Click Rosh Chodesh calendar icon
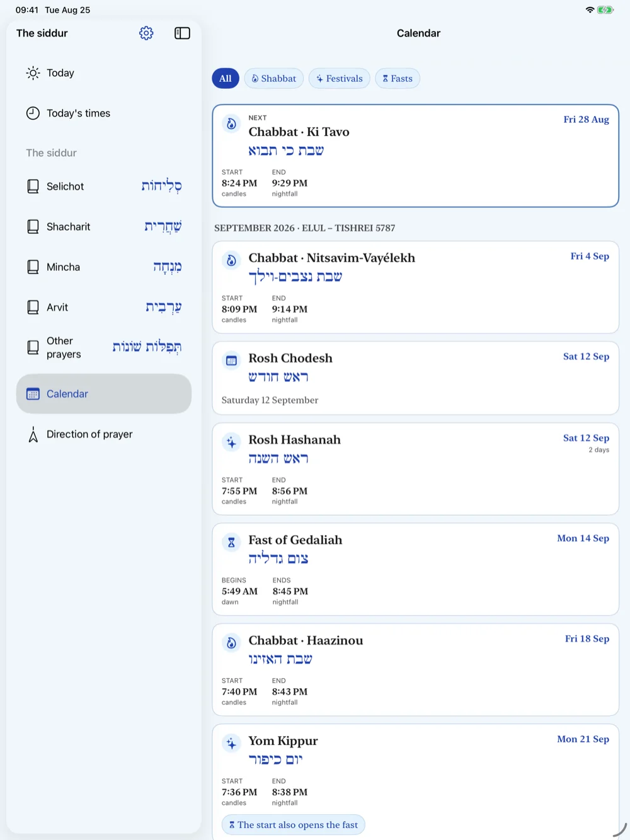The height and width of the screenshot is (840, 630). pos(231,360)
